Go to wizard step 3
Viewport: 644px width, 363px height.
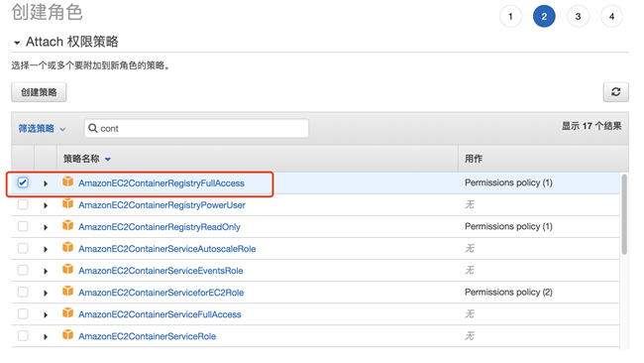point(578,17)
